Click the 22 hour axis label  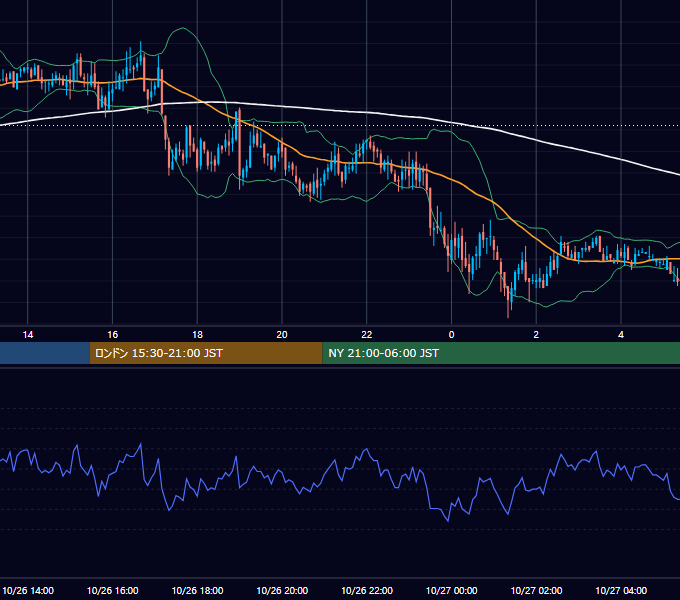coord(367,335)
